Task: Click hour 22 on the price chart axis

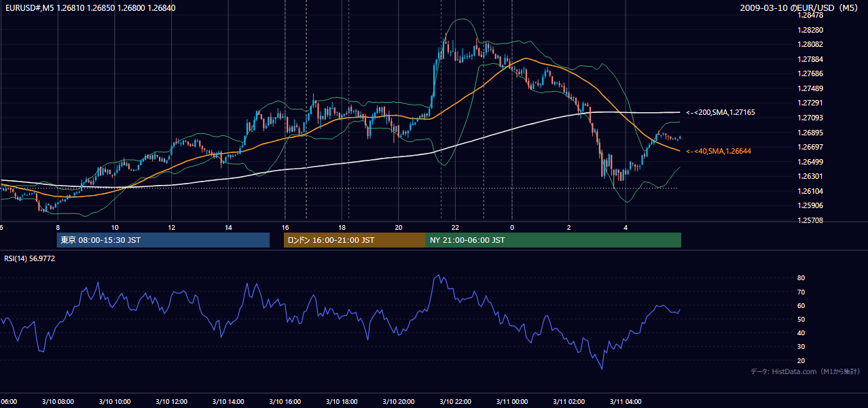Action: coord(455,227)
